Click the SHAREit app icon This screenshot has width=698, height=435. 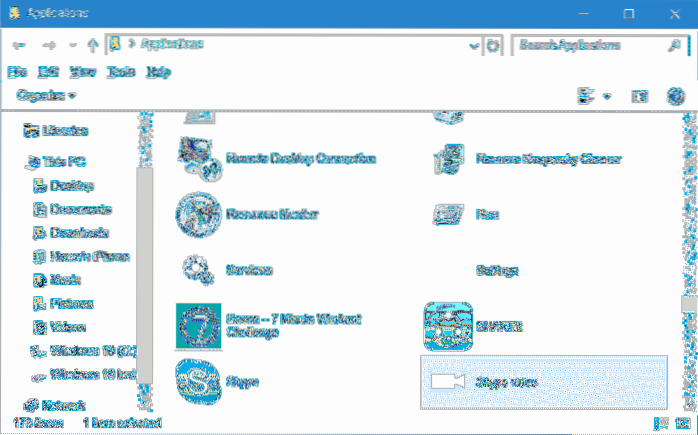point(446,325)
